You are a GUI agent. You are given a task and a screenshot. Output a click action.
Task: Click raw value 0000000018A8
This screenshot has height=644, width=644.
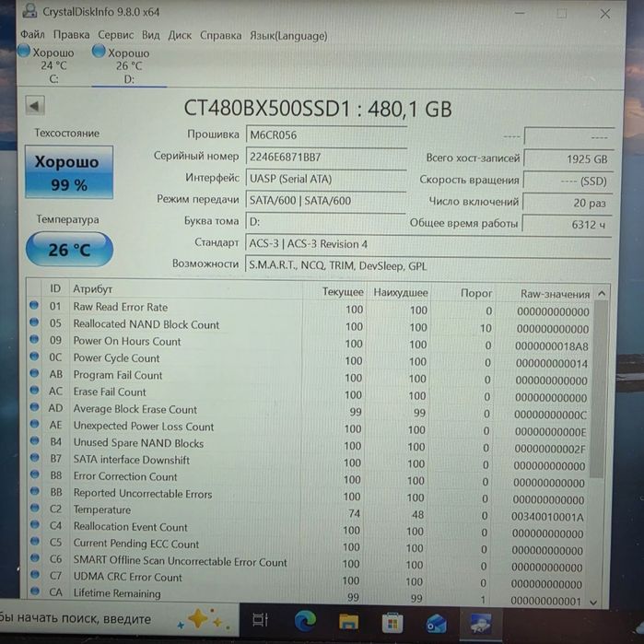point(552,346)
